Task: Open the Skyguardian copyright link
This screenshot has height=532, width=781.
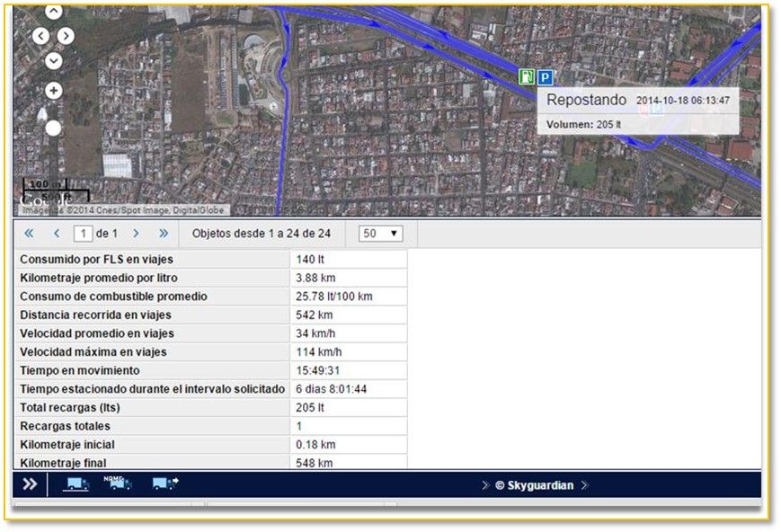Action: 535,485
